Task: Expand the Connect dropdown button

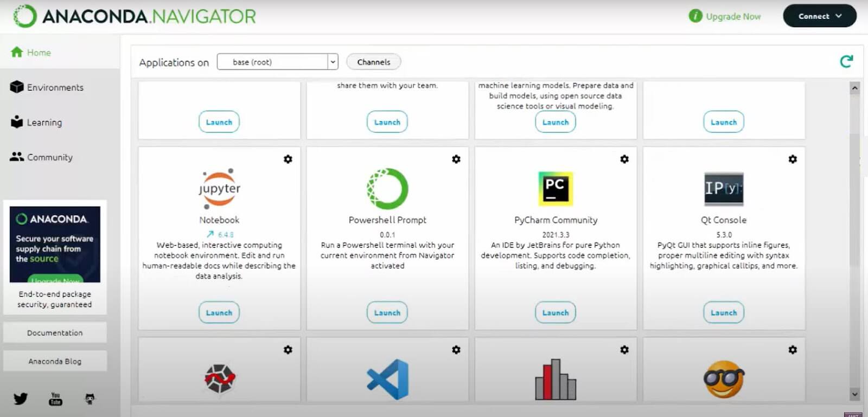Action: 820,16
